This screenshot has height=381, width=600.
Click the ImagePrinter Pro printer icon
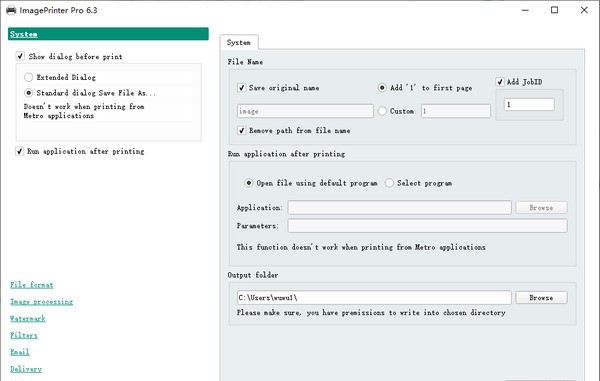11,10
